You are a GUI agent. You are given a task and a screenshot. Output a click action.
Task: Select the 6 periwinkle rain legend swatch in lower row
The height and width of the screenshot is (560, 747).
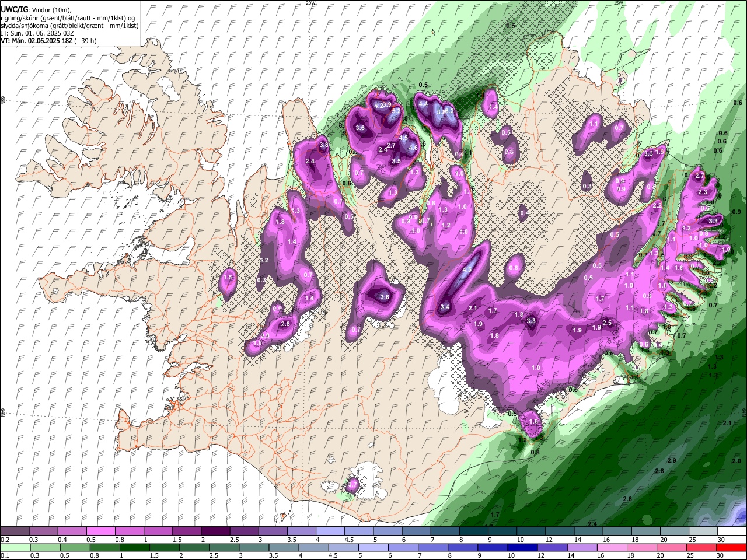pyautogui.click(x=402, y=547)
